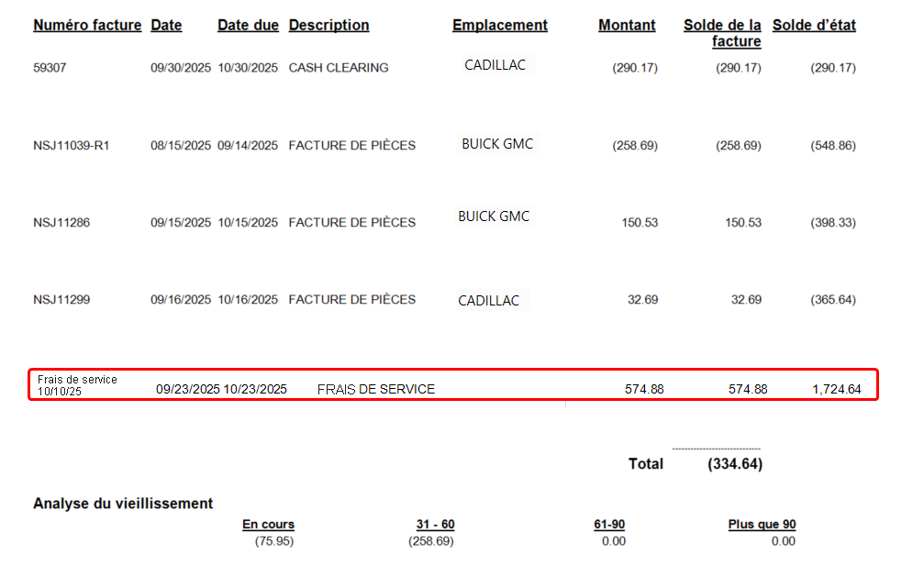Viewport: 913px width, 588px height.
Task: Select the "Solde de la facture" header
Action: click(722, 33)
